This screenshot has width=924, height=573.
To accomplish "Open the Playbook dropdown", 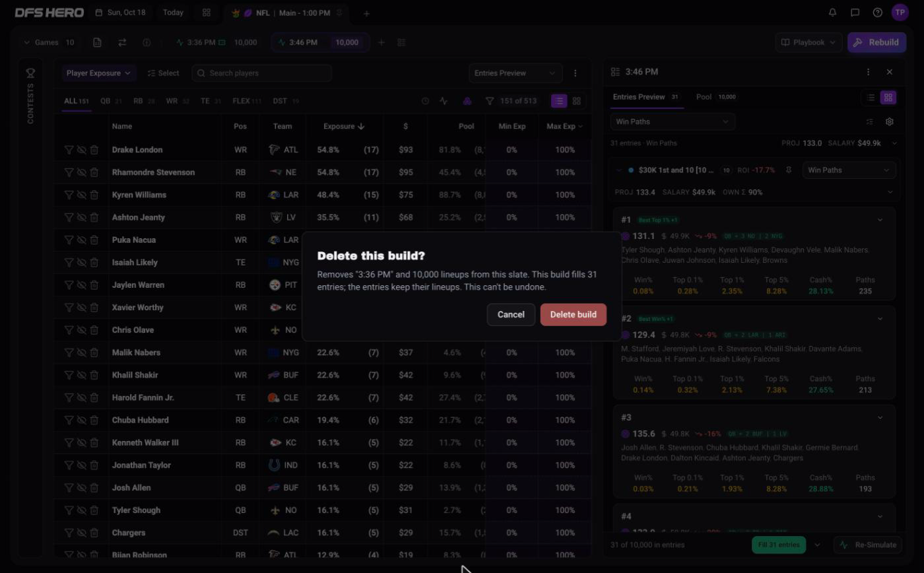I will (809, 42).
